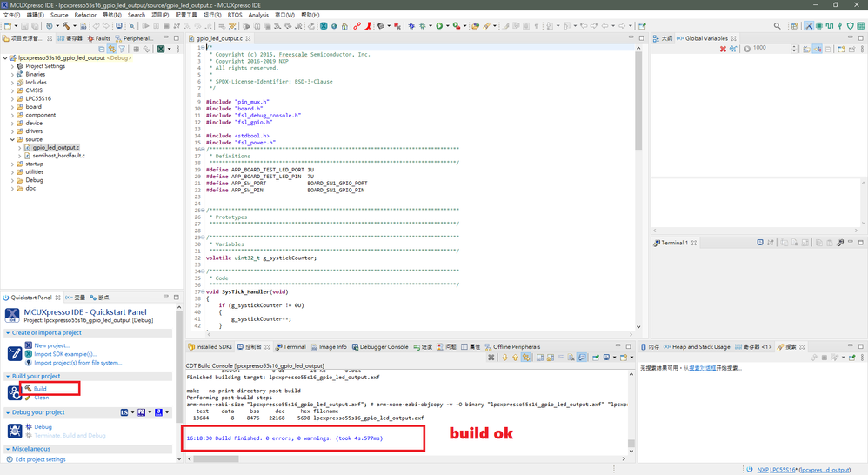Collapse Build your project section

point(8,377)
